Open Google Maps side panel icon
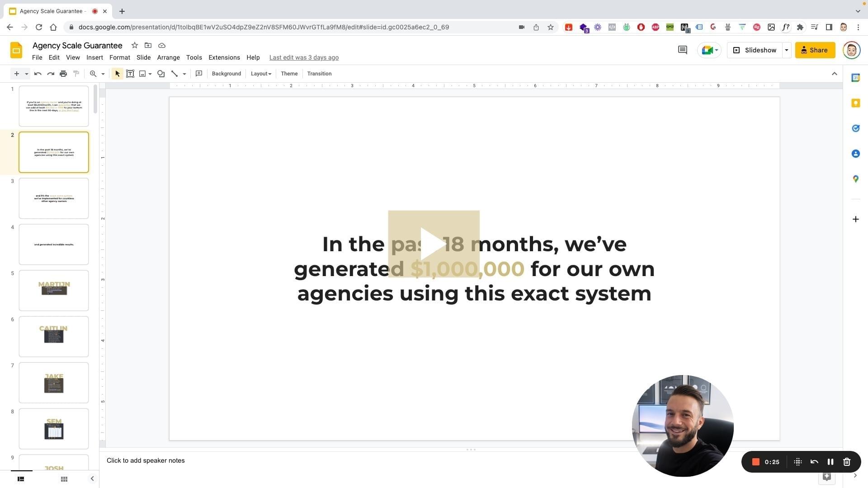This screenshot has height=488, width=868. point(855,179)
